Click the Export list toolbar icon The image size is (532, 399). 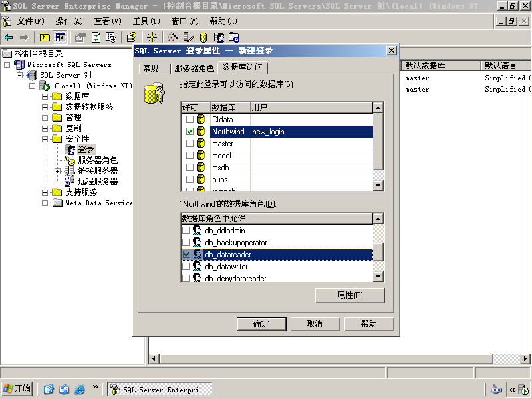tap(111, 37)
